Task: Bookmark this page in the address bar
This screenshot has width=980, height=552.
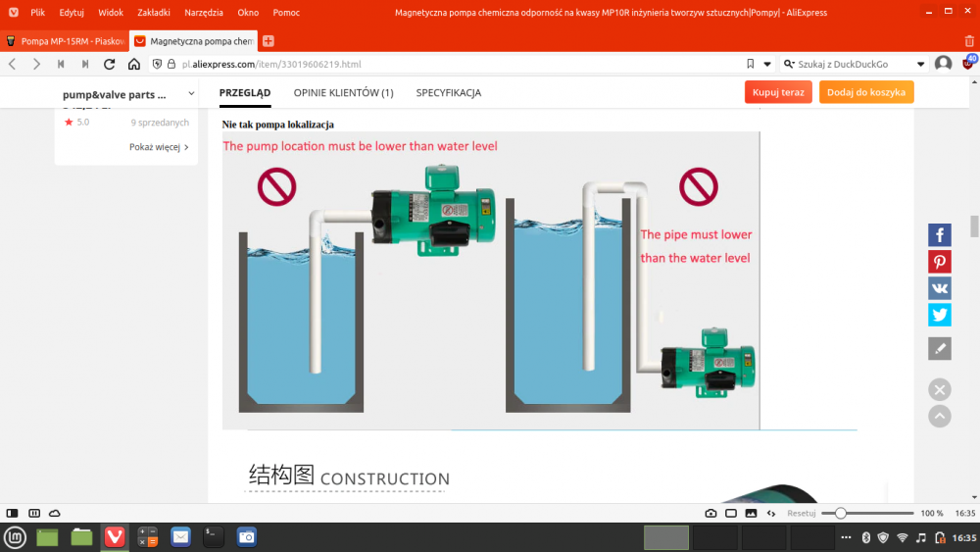Action: [751, 64]
